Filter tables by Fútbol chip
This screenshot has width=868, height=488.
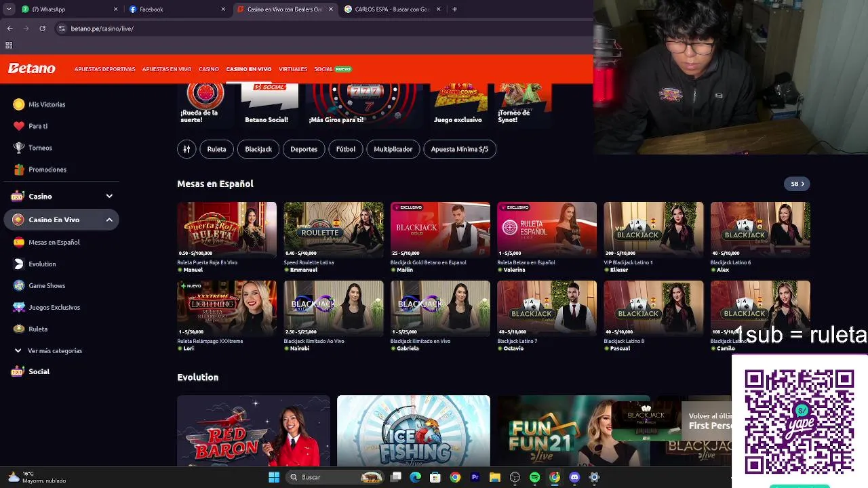[x=346, y=149]
